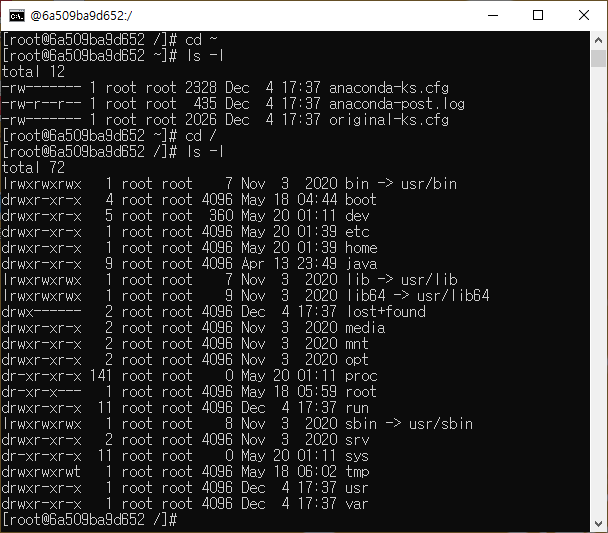Click the 'var' directory name
Image resolution: width=608 pixels, height=533 pixels.
[x=357, y=504]
